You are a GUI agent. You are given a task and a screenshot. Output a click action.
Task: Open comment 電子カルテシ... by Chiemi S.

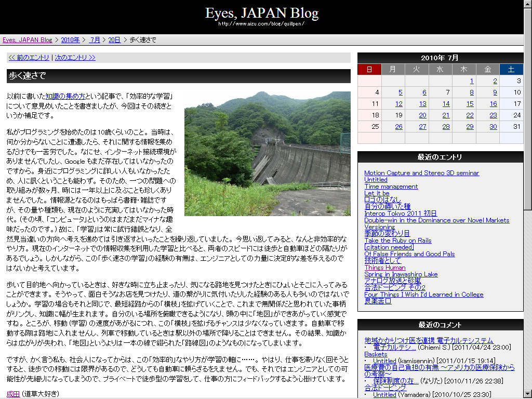(x=395, y=348)
